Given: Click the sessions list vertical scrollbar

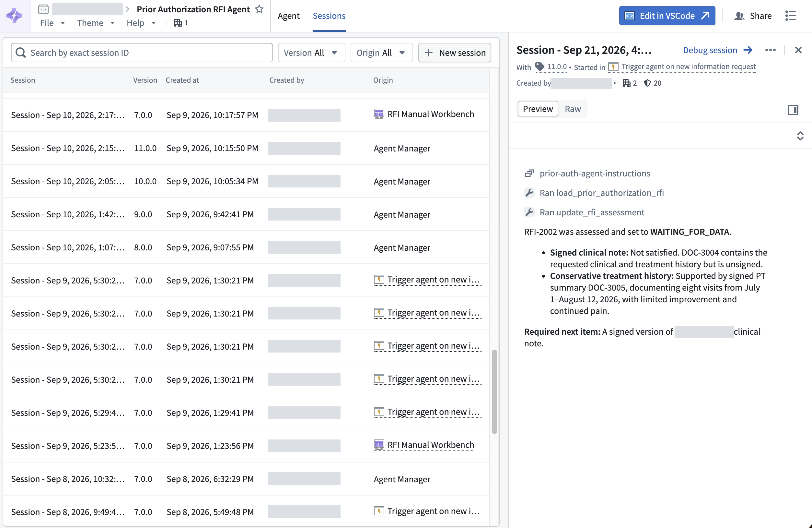Looking at the screenshot, I should point(494,392).
